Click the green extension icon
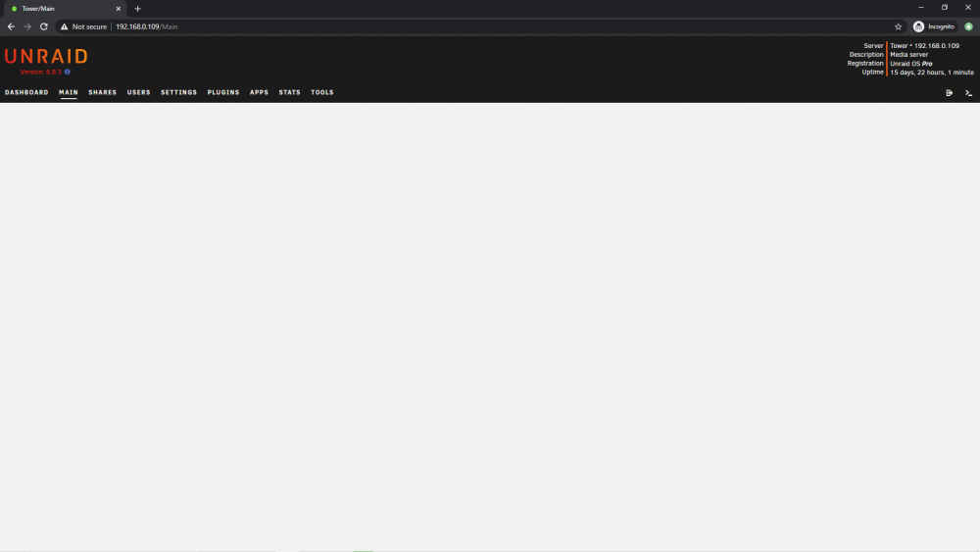The width and height of the screenshot is (980, 552). click(x=969, y=26)
